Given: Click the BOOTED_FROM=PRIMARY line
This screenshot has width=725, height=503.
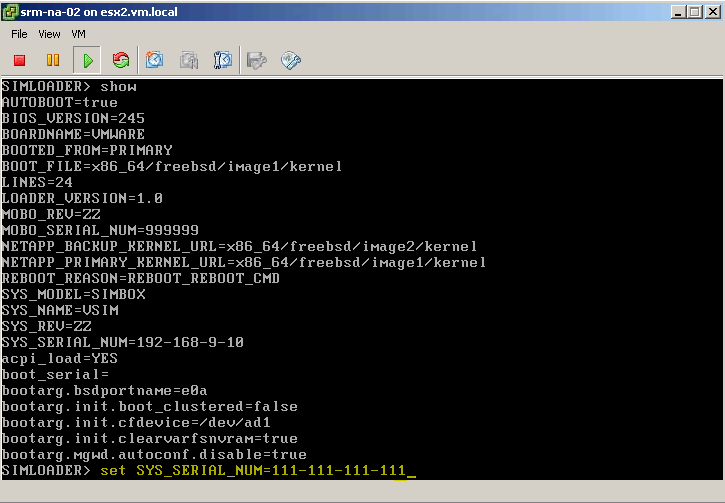Looking at the screenshot, I should point(87,150).
